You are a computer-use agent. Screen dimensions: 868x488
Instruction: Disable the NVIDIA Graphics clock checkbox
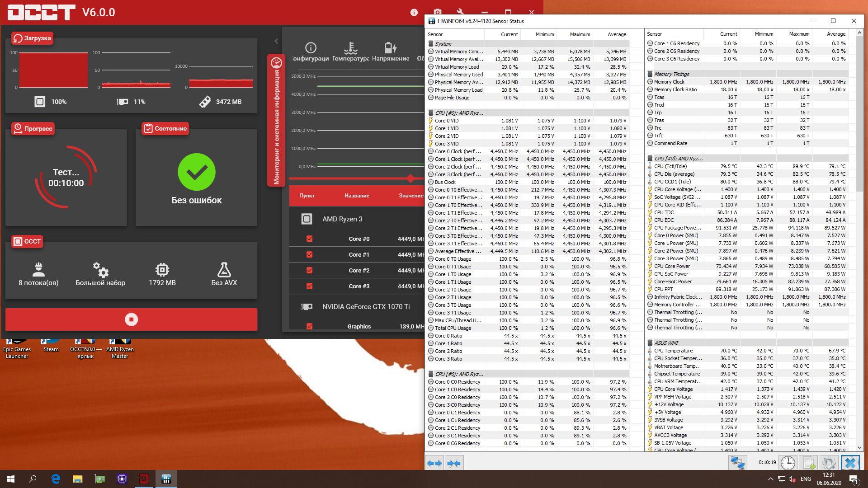click(x=310, y=326)
